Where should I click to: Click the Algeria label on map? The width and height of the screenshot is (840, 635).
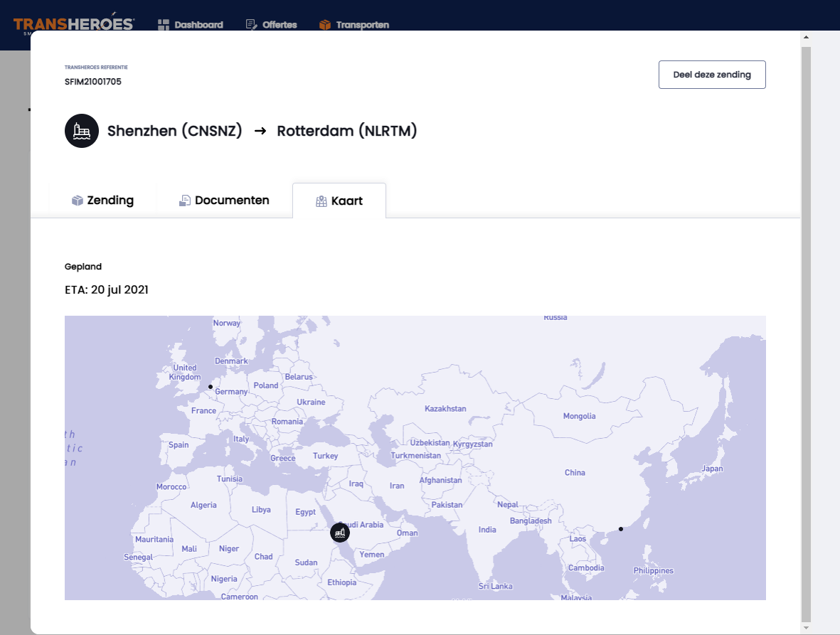(203, 505)
